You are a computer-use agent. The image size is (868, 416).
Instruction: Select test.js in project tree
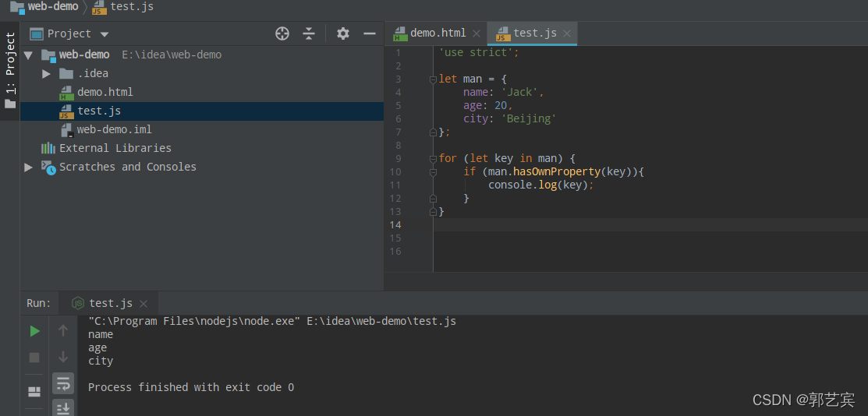click(x=99, y=111)
